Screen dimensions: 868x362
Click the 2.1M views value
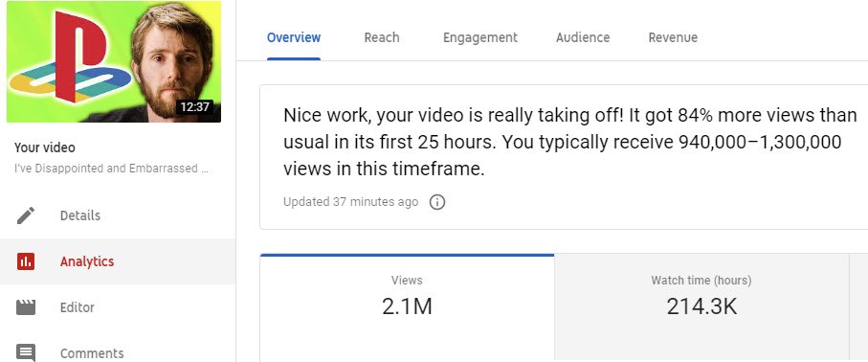pos(407,306)
